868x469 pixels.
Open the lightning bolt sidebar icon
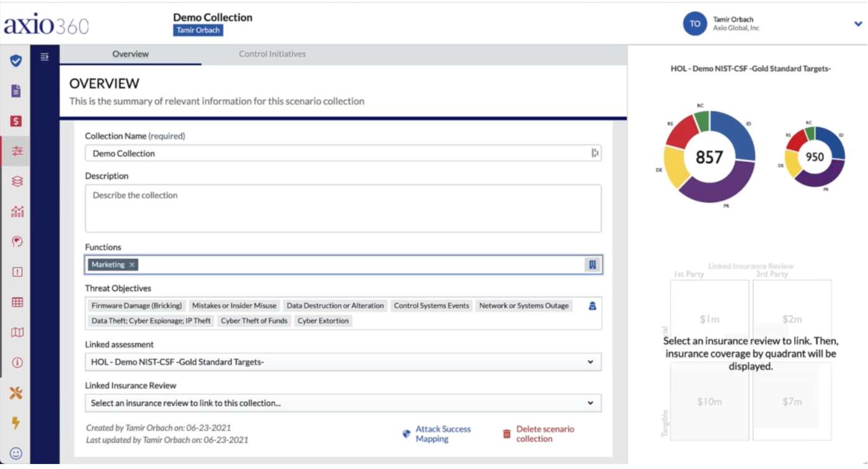point(16,423)
